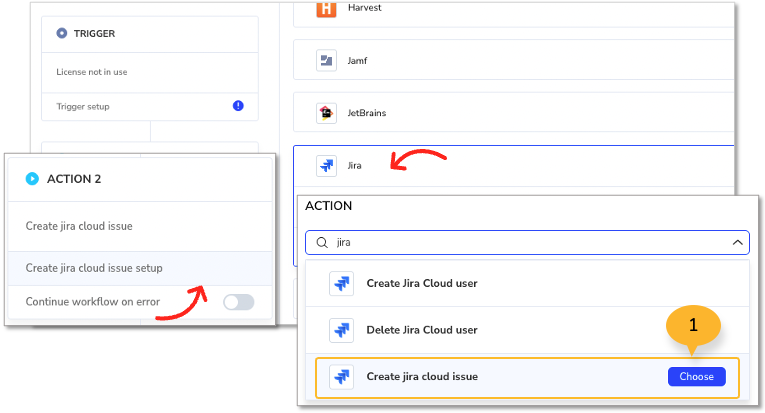The height and width of the screenshot is (413, 765).
Task: Open Create jira cloud issue setup row
Action: pyautogui.click(x=140, y=268)
